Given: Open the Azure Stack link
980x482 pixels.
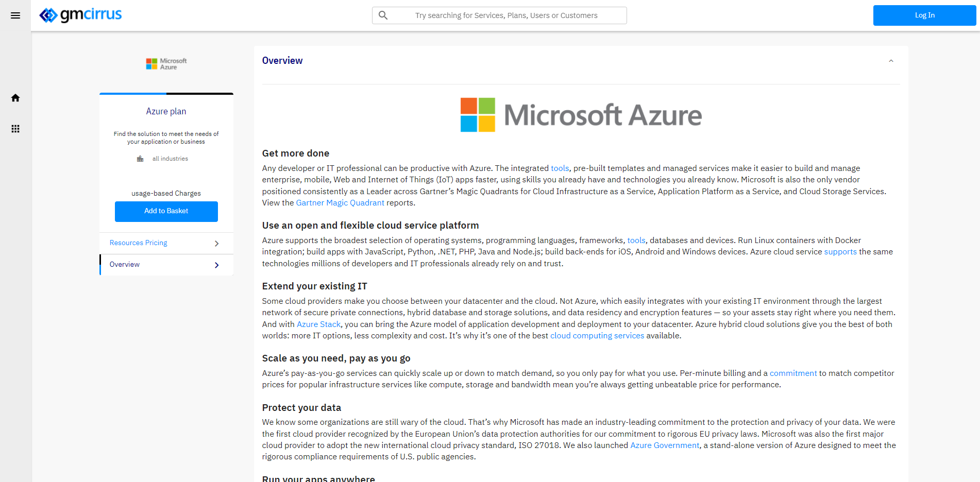Looking at the screenshot, I should 318,324.
